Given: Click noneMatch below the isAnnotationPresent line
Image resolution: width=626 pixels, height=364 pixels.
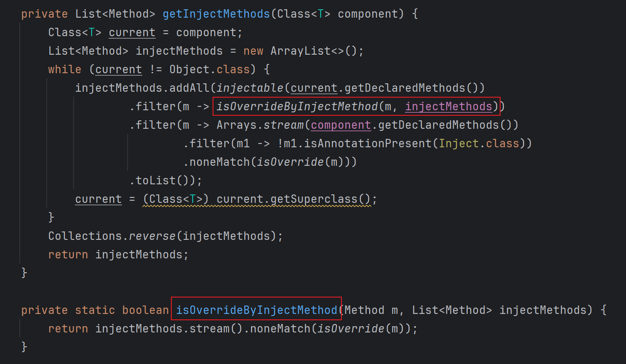Looking at the screenshot, I should click(x=219, y=162).
